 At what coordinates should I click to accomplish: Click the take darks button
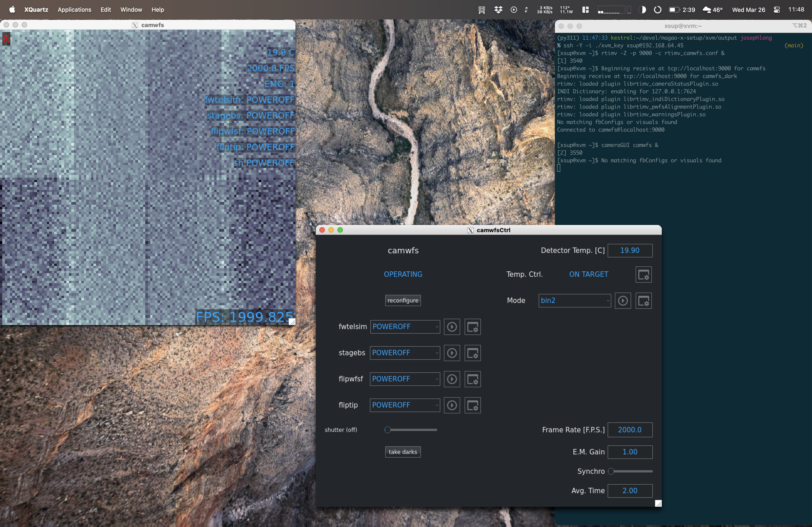pyautogui.click(x=403, y=452)
